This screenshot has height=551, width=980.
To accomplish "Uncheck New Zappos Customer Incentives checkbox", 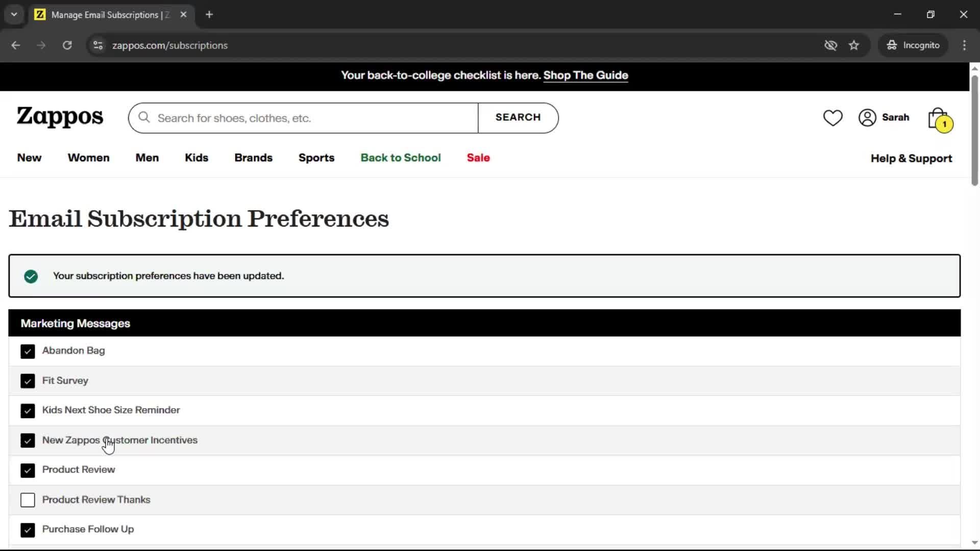I will pyautogui.click(x=28, y=441).
